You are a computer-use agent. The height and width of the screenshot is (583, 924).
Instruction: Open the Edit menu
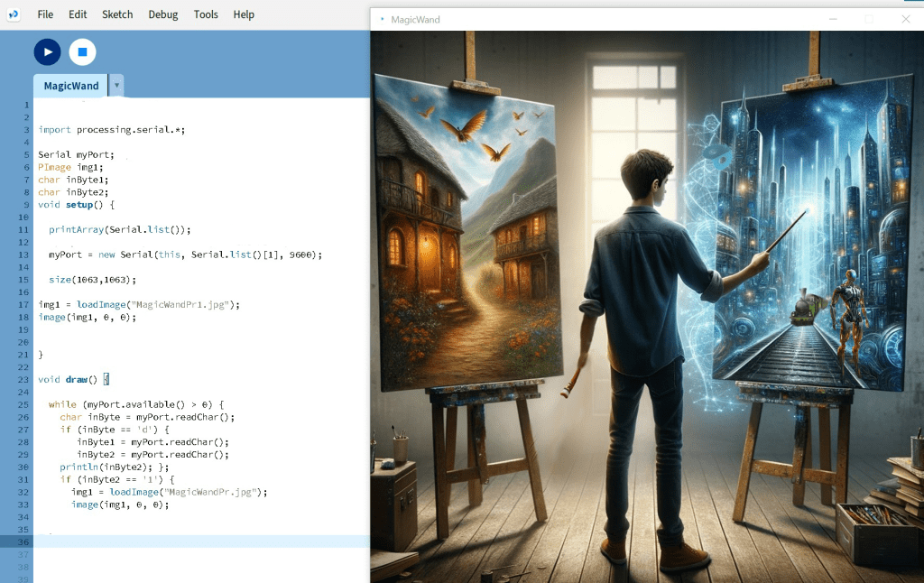pos(78,14)
